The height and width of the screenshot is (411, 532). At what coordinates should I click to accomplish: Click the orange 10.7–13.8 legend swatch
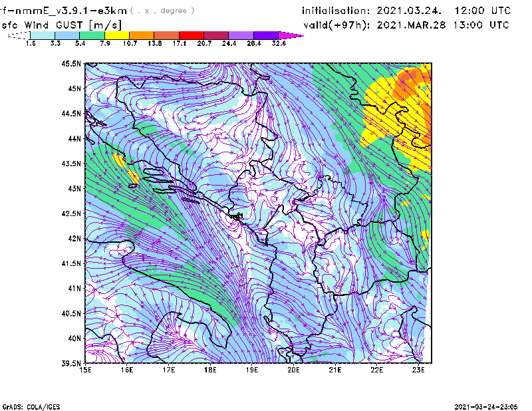pos(142,35)
